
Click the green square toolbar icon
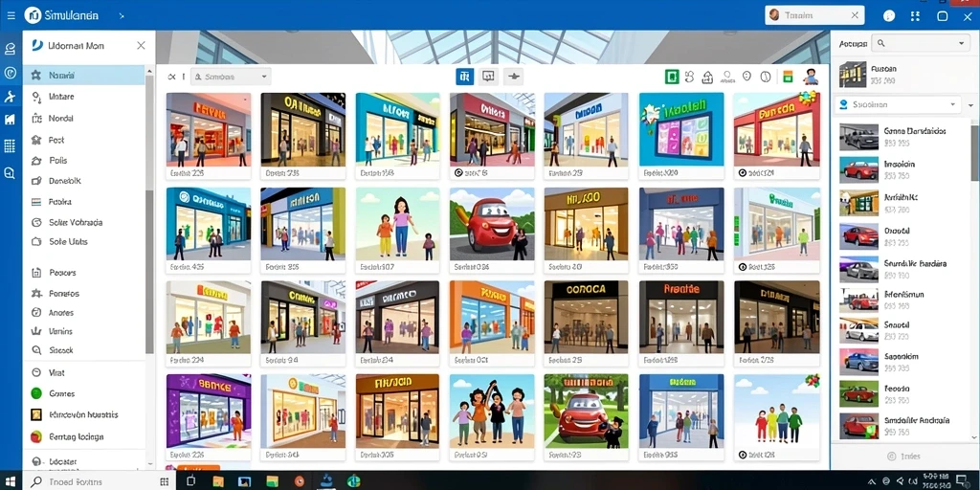coord(672,77)
